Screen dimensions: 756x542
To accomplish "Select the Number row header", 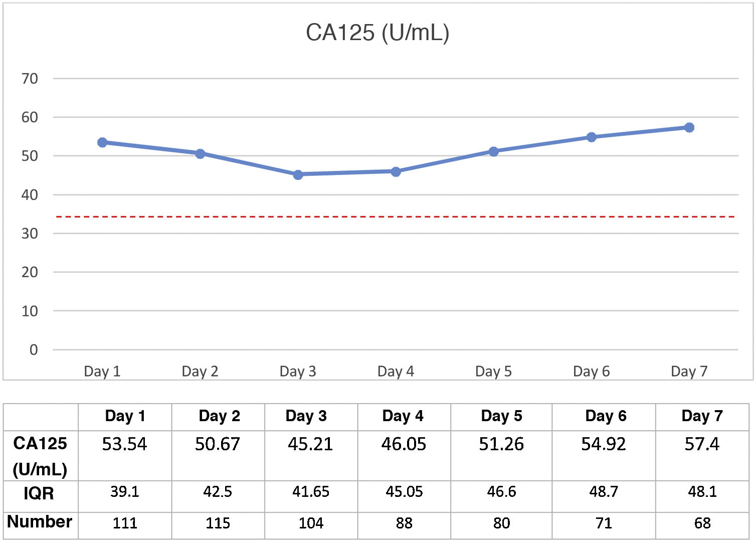I will coord(40,522).
